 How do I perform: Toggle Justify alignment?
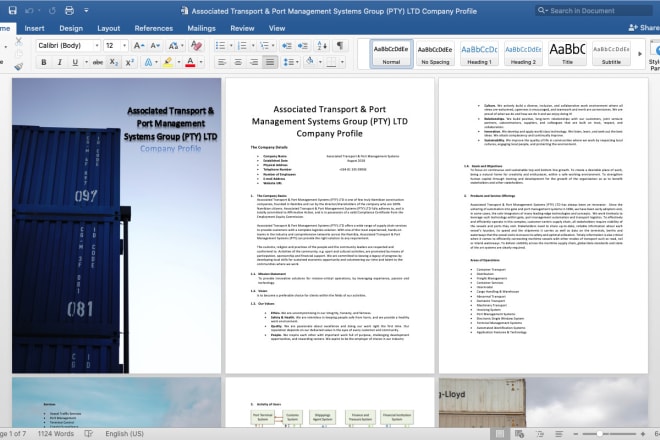(270, 62)
